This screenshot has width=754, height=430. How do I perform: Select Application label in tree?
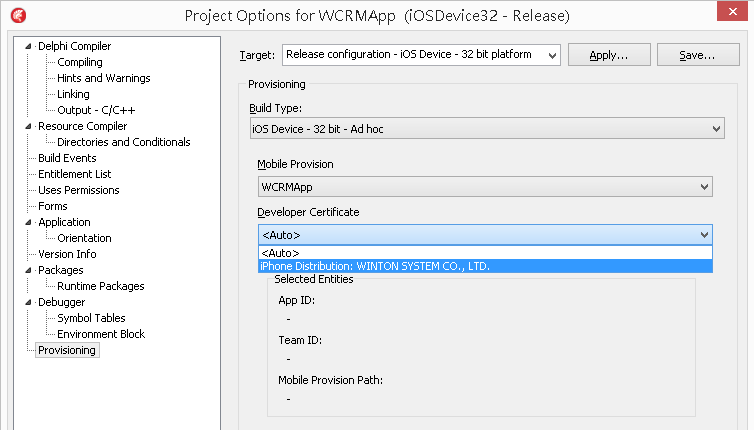(x=64, y=222)
